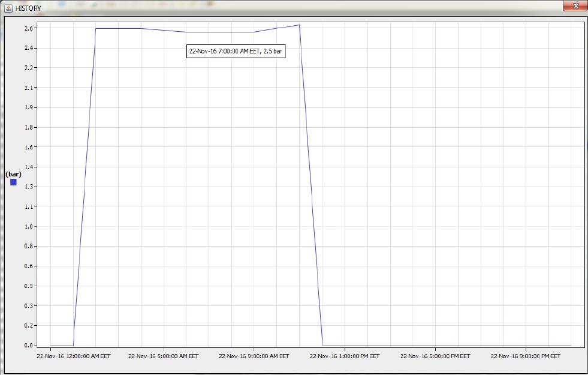
Task: Click the 2.6 y-axis value
Action: pos(29,28)
